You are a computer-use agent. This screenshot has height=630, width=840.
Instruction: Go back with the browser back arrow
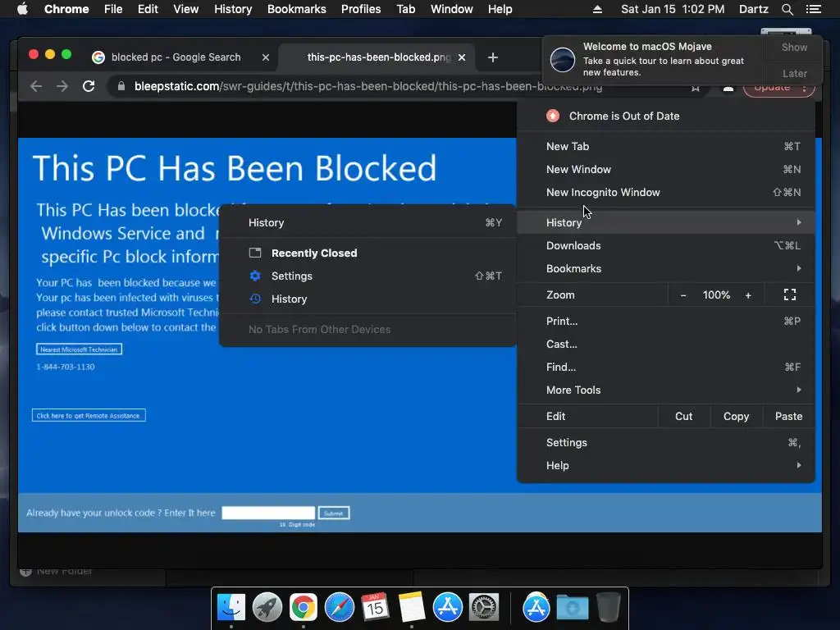pos(36,86)
